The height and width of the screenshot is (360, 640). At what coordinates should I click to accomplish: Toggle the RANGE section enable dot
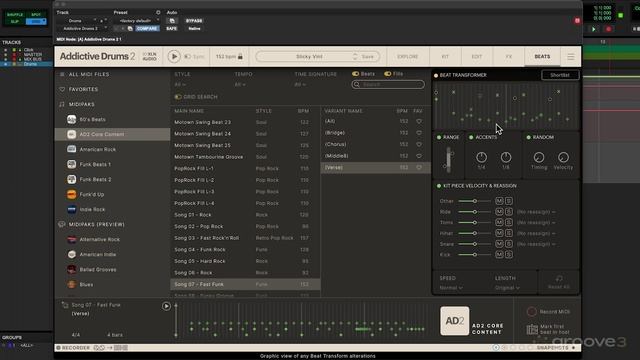click(x=439, y=138)
